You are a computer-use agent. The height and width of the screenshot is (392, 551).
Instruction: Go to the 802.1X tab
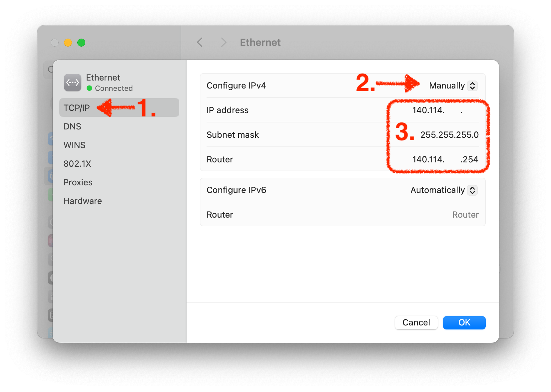click(x=77, y=164)
